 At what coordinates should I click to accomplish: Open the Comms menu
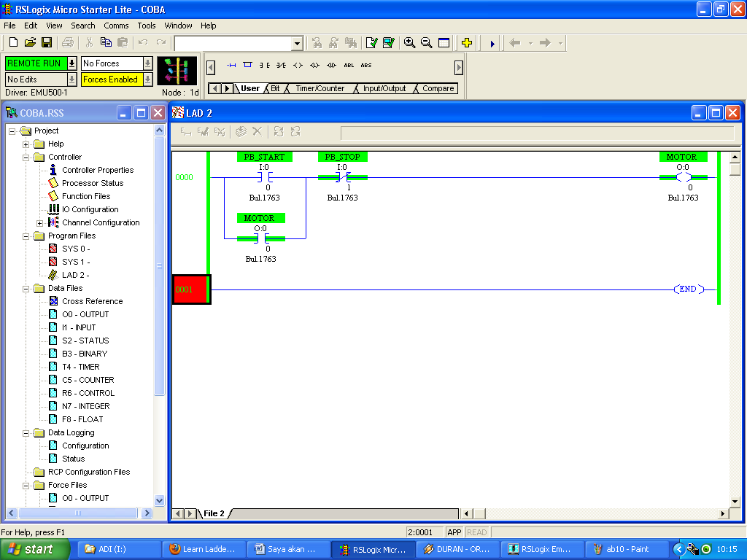[x=116, y=25]
